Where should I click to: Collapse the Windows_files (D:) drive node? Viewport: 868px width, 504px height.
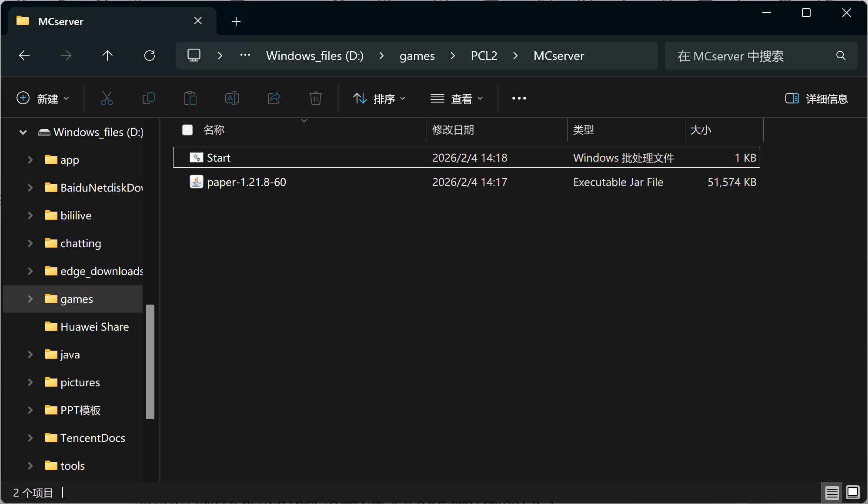tap(23, 132)
